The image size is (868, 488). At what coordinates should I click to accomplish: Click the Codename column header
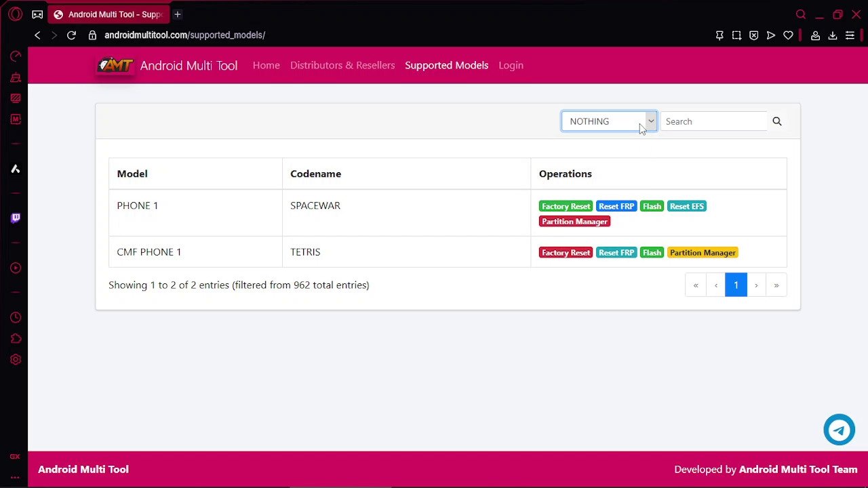point(406,174)
